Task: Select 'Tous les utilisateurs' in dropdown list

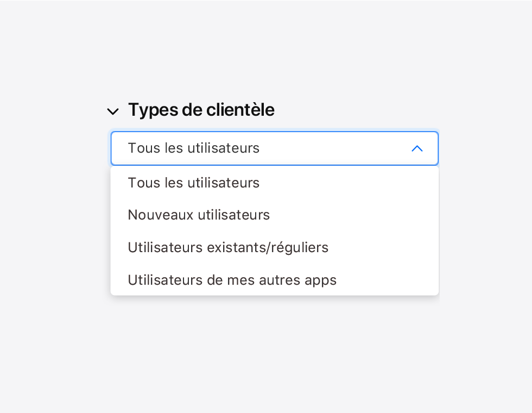Action: 194,183
